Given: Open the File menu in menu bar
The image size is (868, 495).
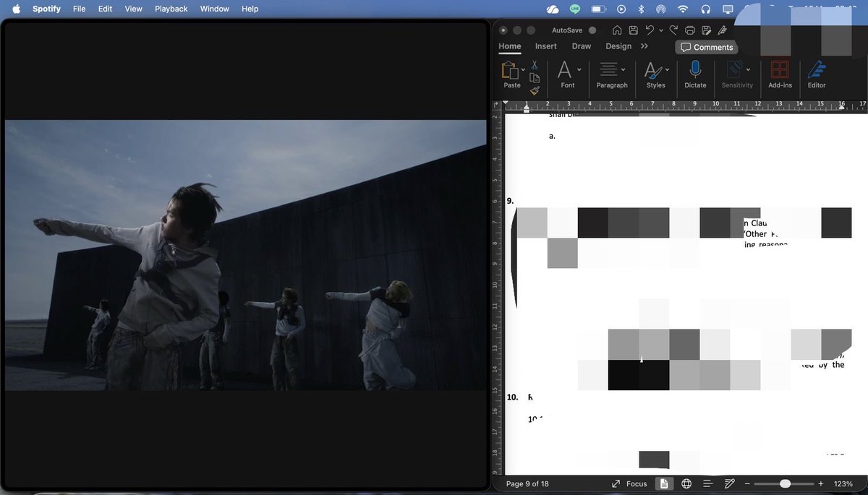Looking at the screenshot, I should [79, 9].
